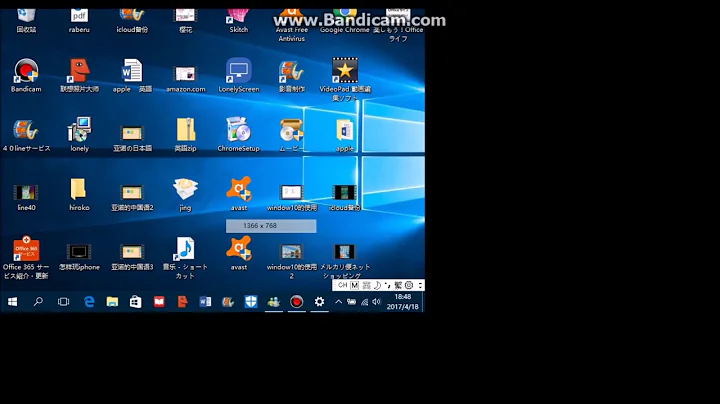Open the Skitch desktop shortcut
The image size is (720, 404).
point(238,15)
